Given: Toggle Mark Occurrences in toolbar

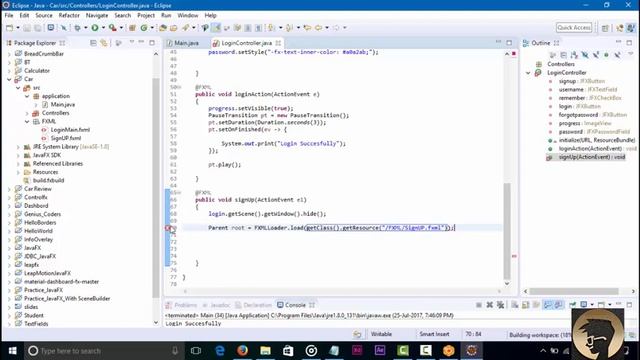Looking at the screenshot, I should (216, 28).
